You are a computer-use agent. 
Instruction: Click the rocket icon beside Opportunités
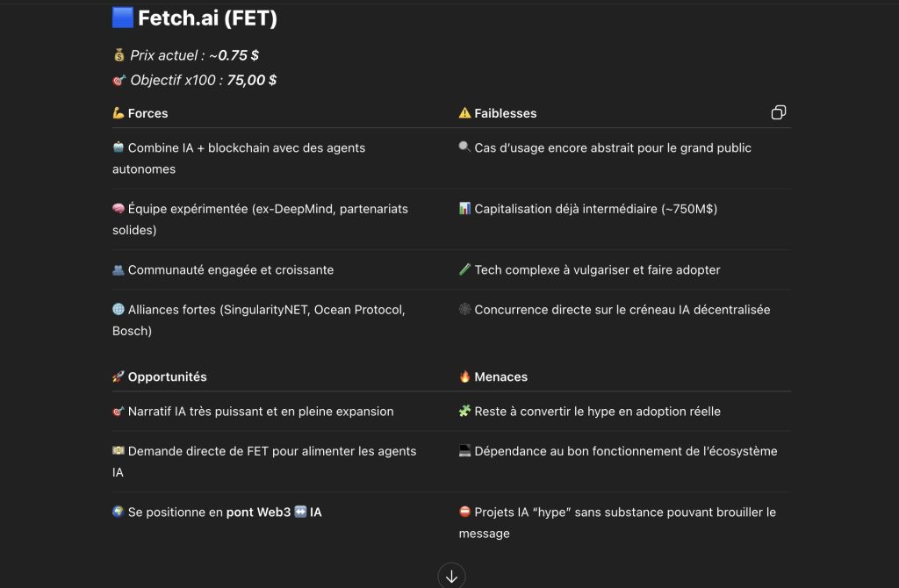[119, 376]
